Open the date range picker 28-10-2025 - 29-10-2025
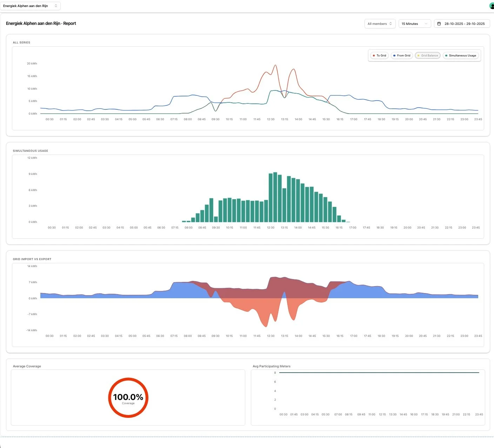This screenshot has height=448, width=494. (x=462, y=24)
